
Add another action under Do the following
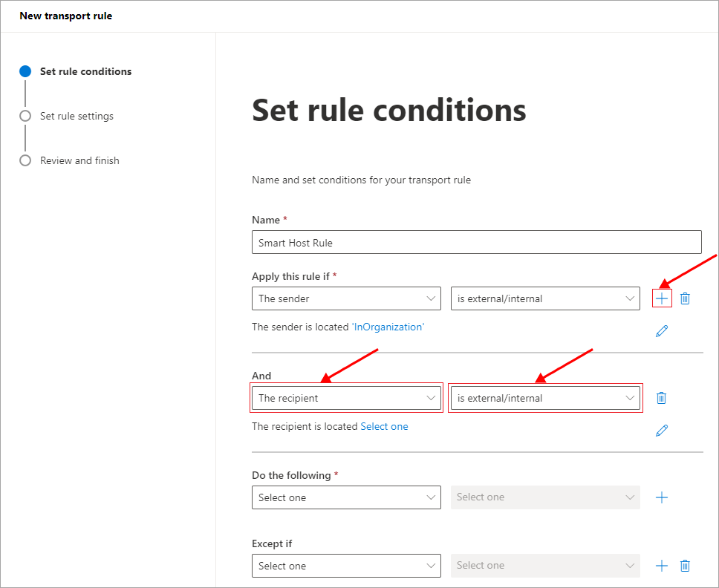coord(662,497)
